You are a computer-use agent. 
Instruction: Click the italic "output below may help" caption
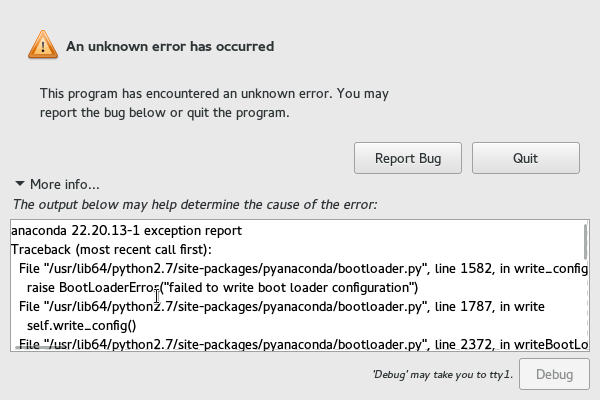coord(194,205)
